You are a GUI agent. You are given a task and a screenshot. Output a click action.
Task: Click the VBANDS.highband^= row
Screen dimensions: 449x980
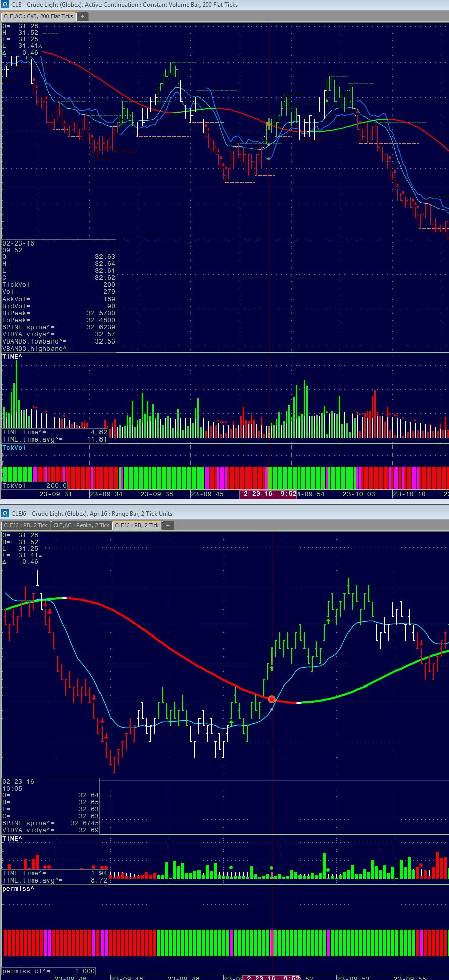(x=59, y=349)
